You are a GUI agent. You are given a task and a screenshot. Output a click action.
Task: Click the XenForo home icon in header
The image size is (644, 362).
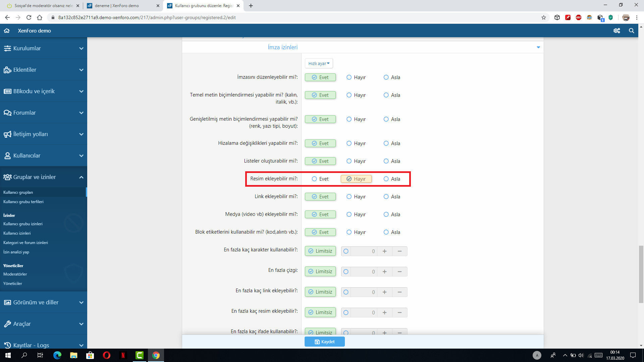[7, 31]
